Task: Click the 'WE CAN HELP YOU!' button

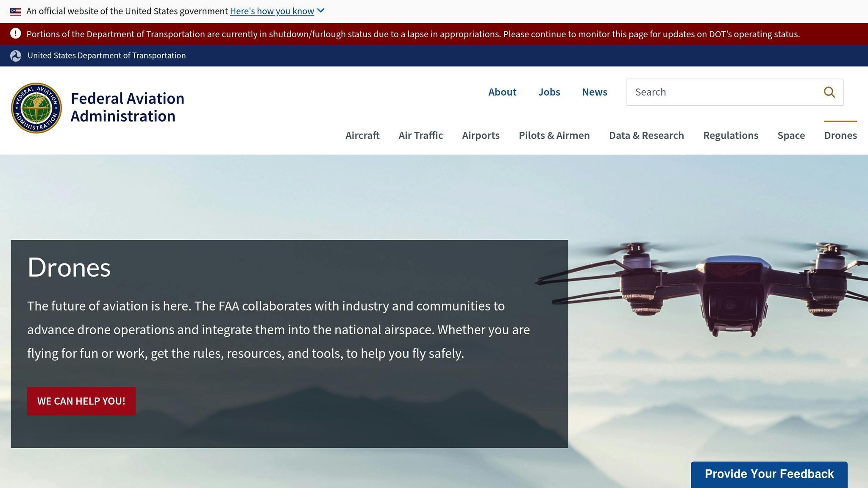Action: click(x=81, y=401)
